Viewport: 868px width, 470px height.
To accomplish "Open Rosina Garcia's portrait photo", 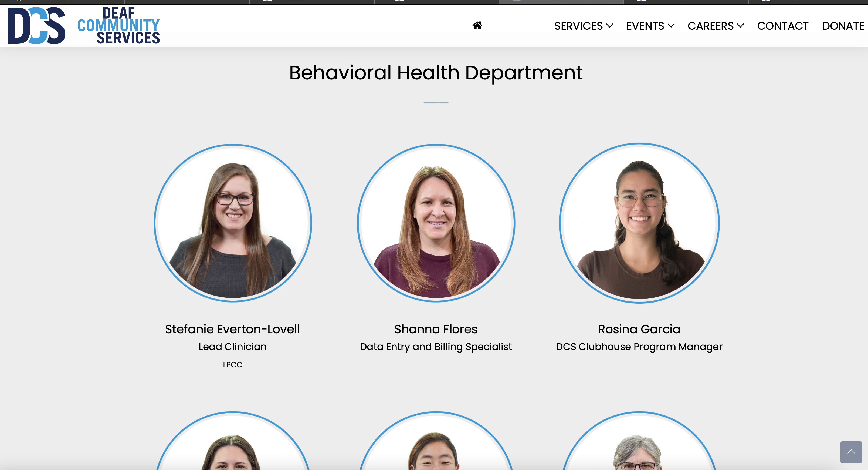I will point(639,223).
